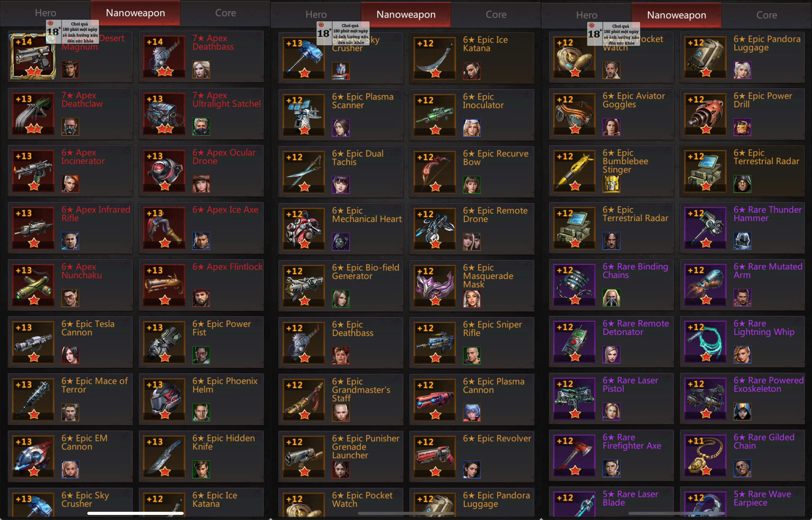Tap the 6★ Apex Ocular Drone icon
Screen dimensions: 812x520
[x=164, y=171]
